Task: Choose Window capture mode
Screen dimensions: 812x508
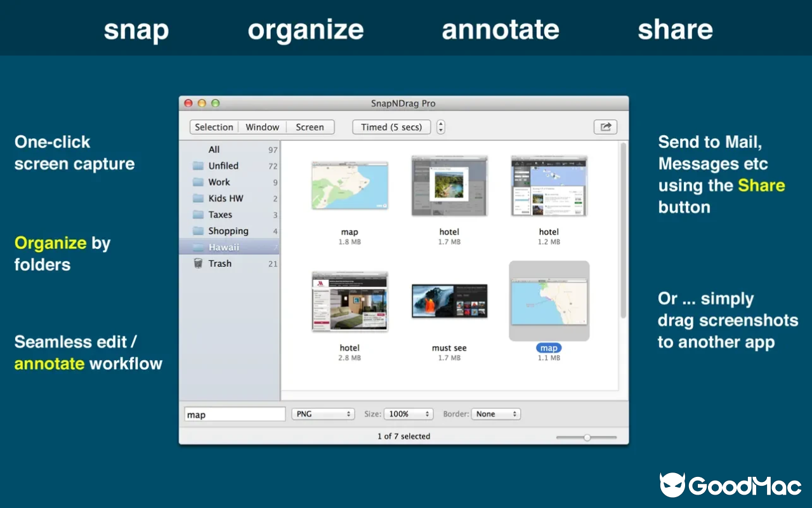Action: pyautogui.click(x=262, y=127)
